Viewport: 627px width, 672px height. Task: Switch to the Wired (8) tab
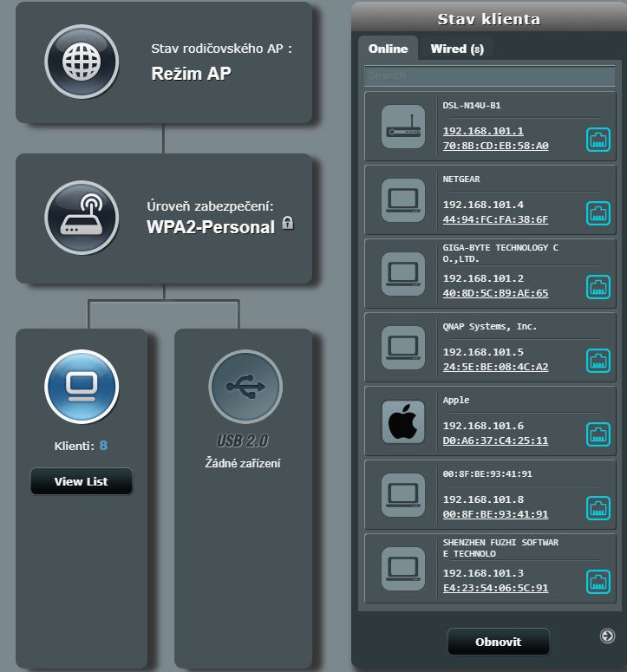point(457,49)
